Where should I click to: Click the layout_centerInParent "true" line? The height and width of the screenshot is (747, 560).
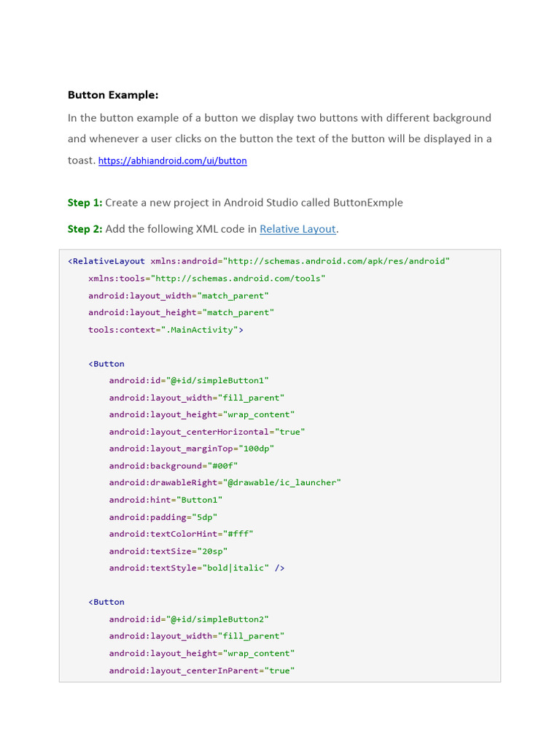pyautogui.click(x=201, y=670)
